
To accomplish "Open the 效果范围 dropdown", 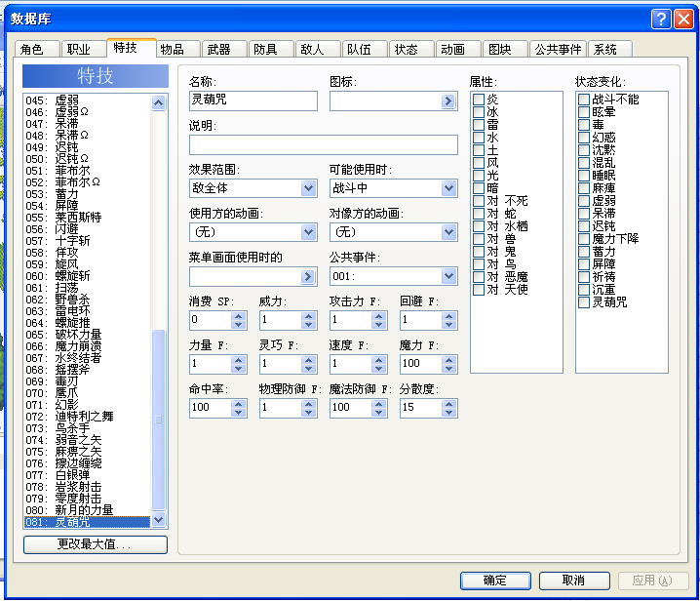I will pyautogui.click(x=308, y=188).
